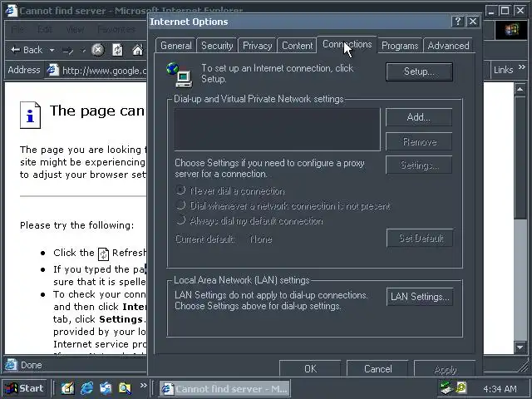Click the address field showing http://www.google

tap(96, 70)
